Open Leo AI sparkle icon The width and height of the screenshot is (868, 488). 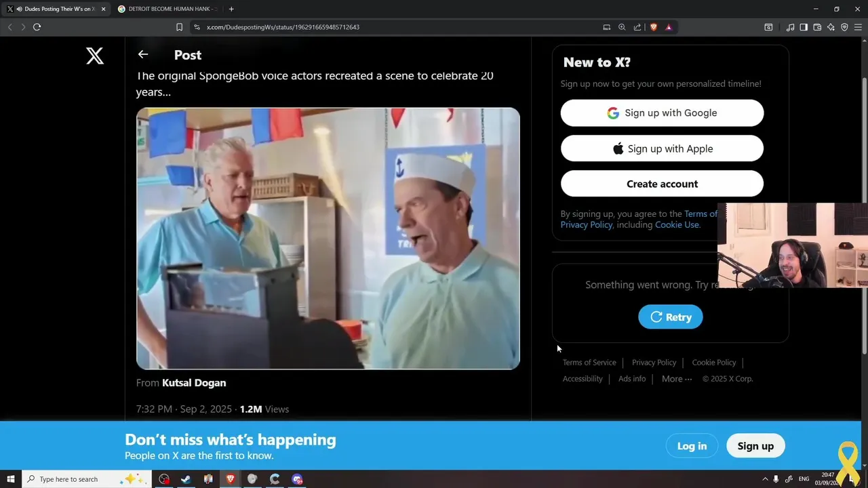tap(831, 27)
